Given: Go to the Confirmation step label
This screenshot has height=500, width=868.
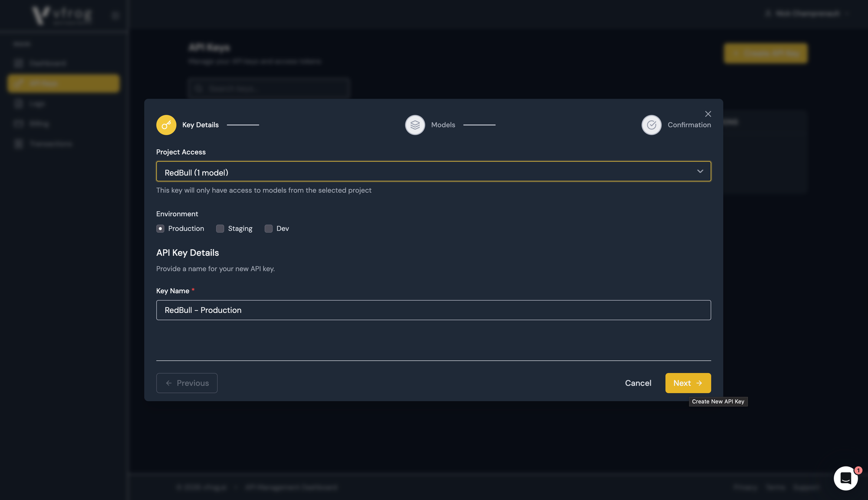Looking at the screenshot, I should click(x=689, y=125).
